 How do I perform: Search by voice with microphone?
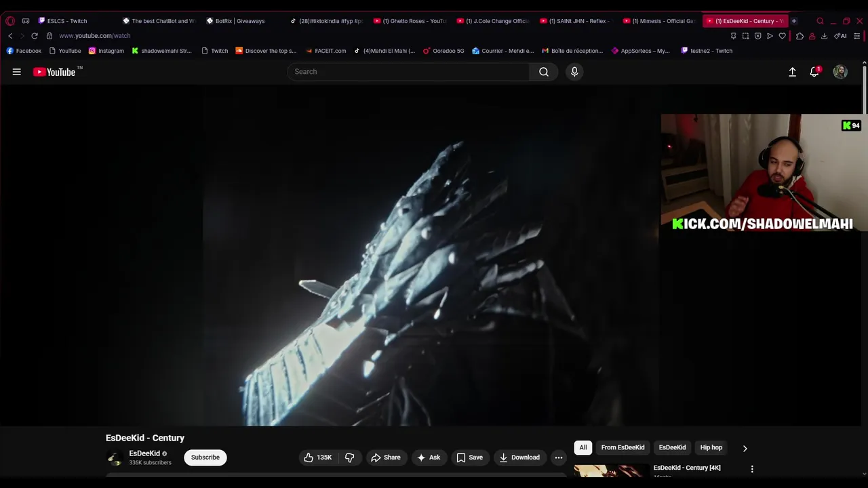[574, 72]
